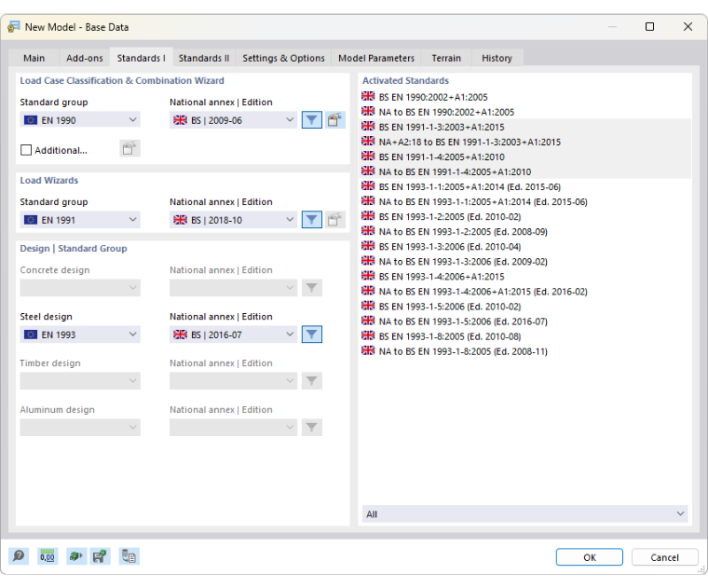Select BS EN 1993-1-5:2006 (Ed. 2010-02)

pos(525,307)
